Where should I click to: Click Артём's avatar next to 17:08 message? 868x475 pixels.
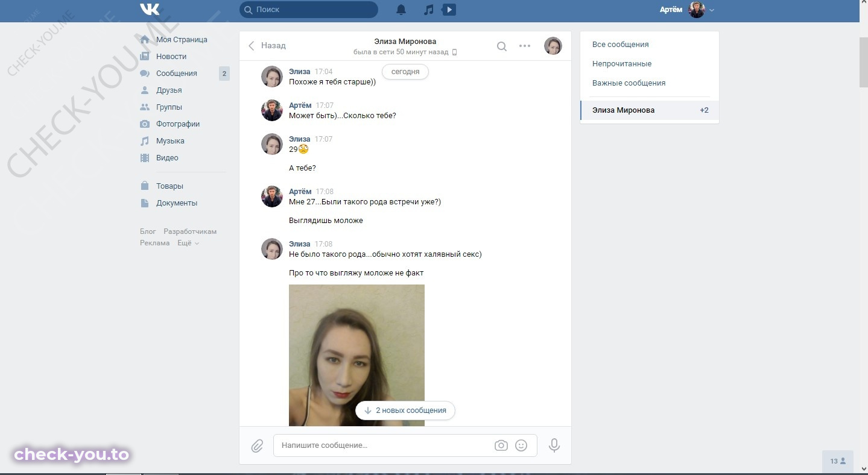[272, 197]
